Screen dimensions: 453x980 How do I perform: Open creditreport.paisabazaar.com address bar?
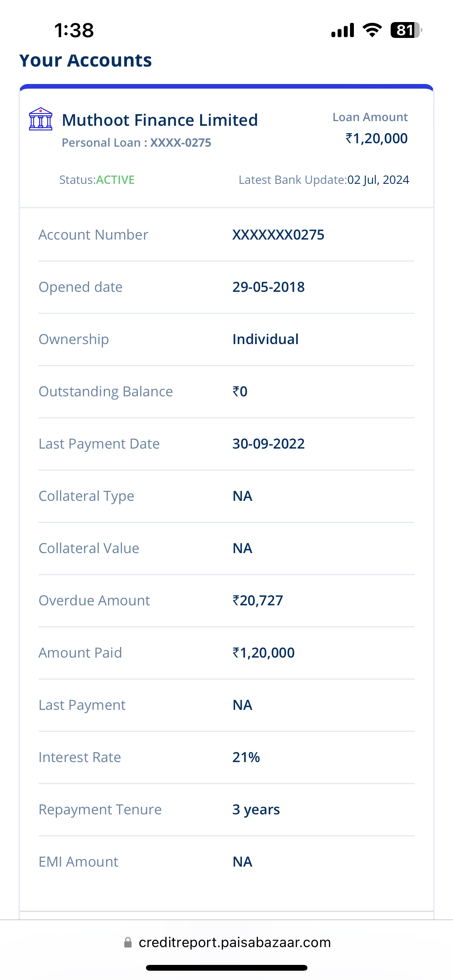pyautogui.click(x=235, y=942)
